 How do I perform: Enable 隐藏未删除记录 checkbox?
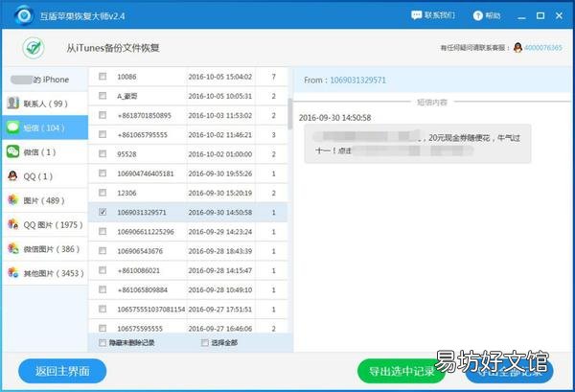click(x=103, y=343)
